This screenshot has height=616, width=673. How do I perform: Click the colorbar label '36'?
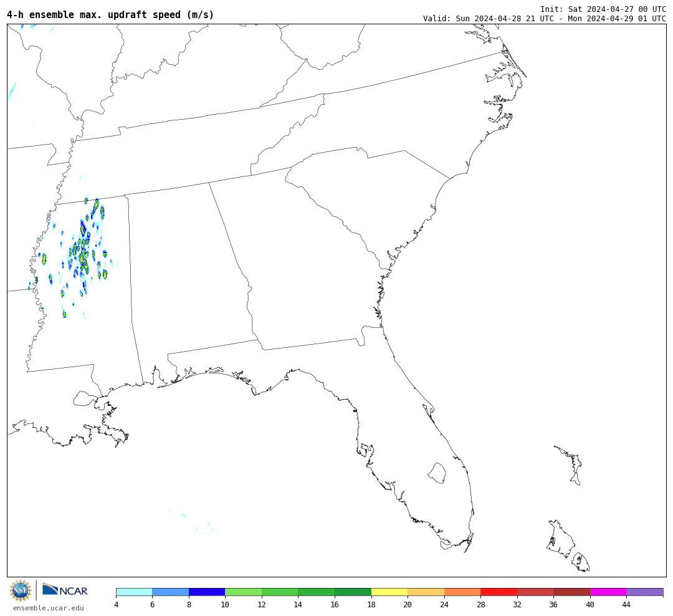point(554,604)
